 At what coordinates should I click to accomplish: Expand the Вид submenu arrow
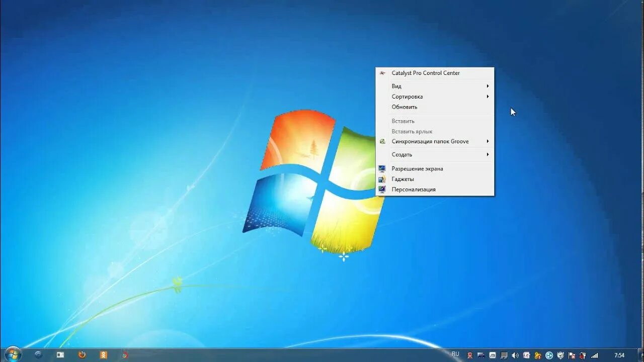coord(488,86)
